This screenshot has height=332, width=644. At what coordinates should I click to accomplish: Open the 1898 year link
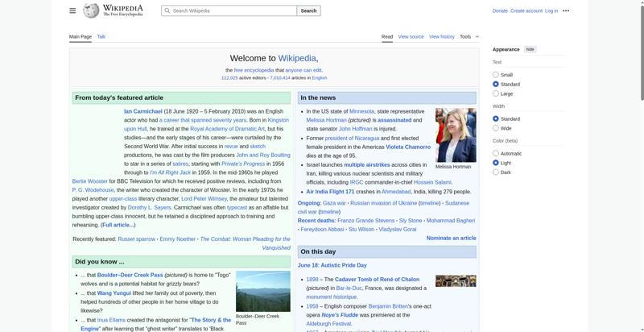(x=312, y=280)
